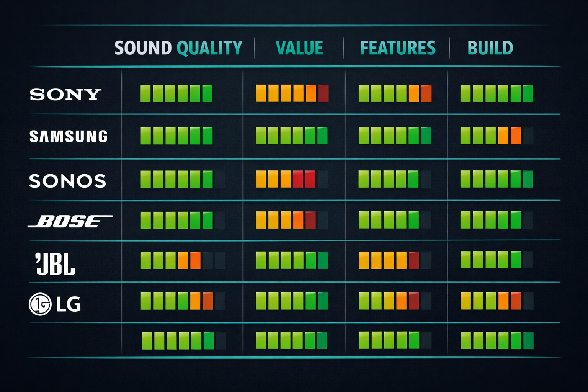This screenshot has width=588, height=392.
Task: Click the Bose brand logo
Action: tap(70, 221)
